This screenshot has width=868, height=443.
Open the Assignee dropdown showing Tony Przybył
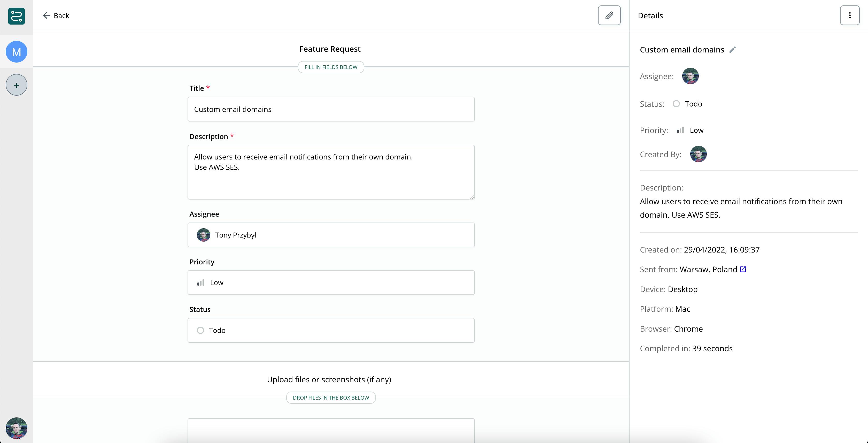point(331,235)
